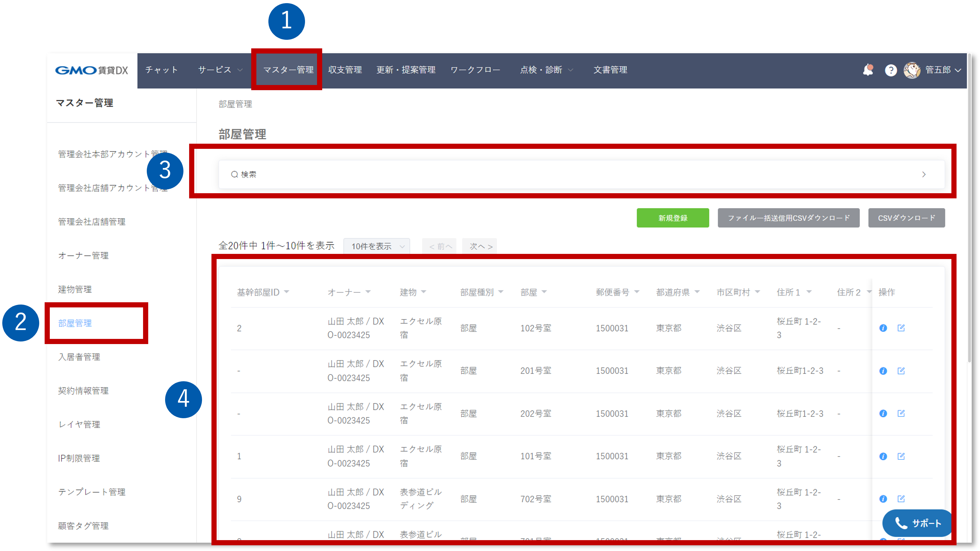Go to next page with 次へ
This screenshot has height=551, width=980.
[x=480, y=246]
